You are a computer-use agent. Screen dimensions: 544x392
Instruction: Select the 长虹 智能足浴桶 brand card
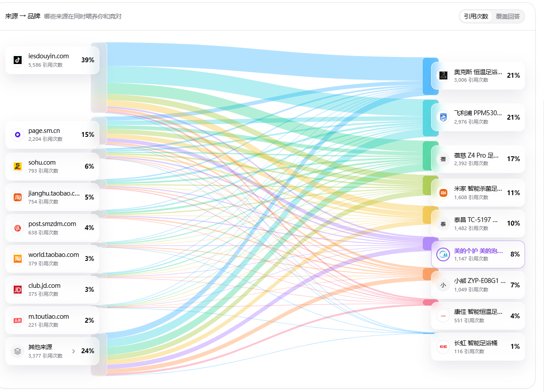(478, 347)
